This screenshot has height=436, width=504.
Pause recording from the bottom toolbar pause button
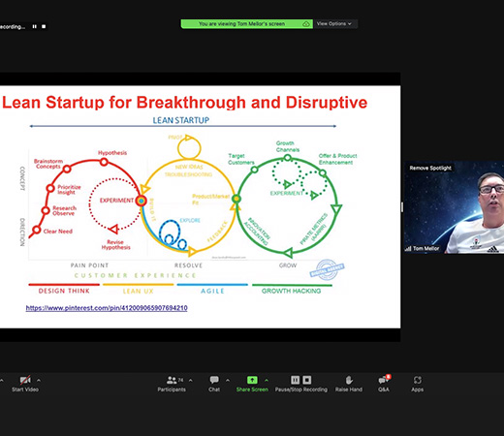(295, 380)
